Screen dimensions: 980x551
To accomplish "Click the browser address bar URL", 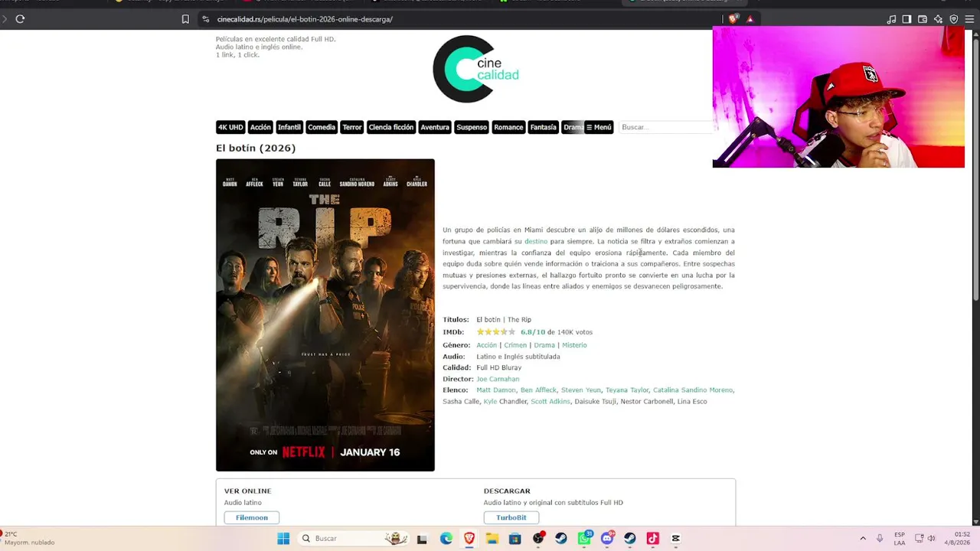I will 305,19.
